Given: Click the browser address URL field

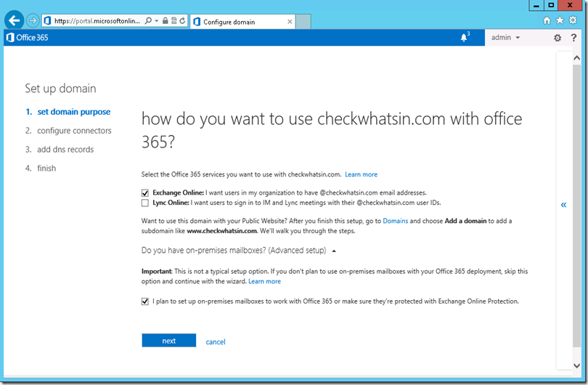Looking at the screenshot, I should click(x=97, y=21).
